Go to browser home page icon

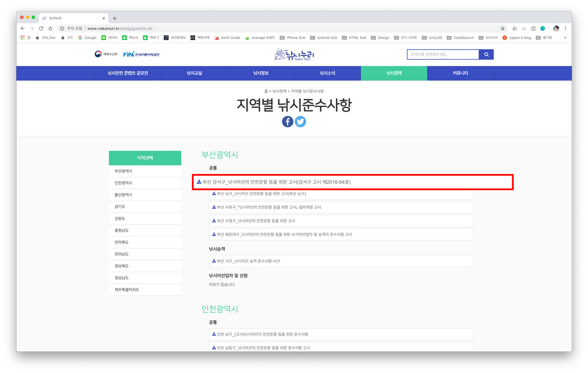coord(51,28)
